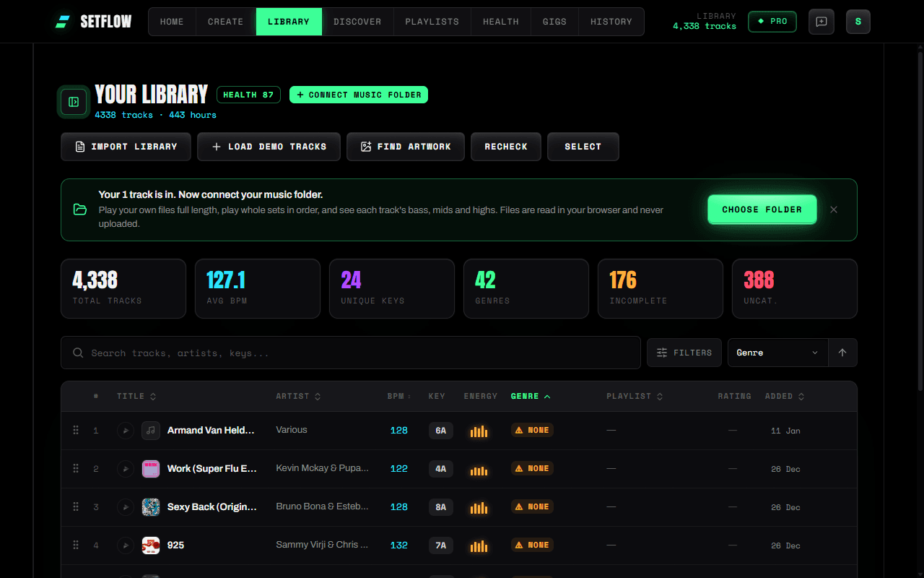
Task: Click the NONE genre warning badge for Work
Action: pyautogui.click(x=532, y=468)
